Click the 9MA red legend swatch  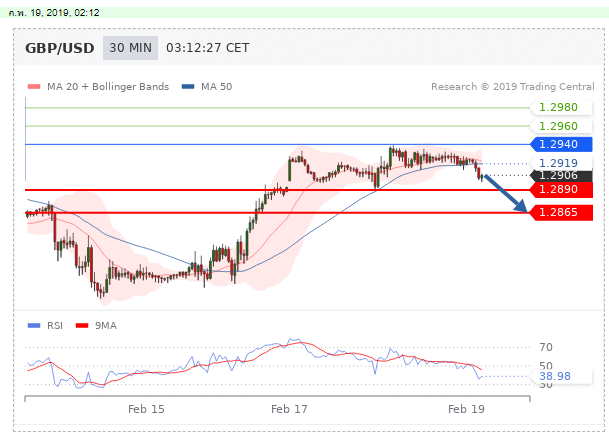tap(82, 325)
